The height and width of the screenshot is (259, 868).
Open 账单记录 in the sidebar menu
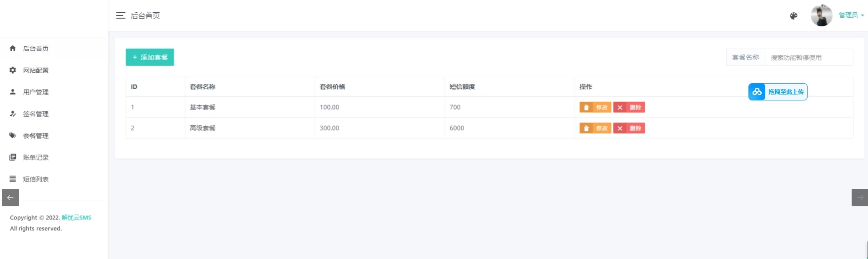point(36,158)
